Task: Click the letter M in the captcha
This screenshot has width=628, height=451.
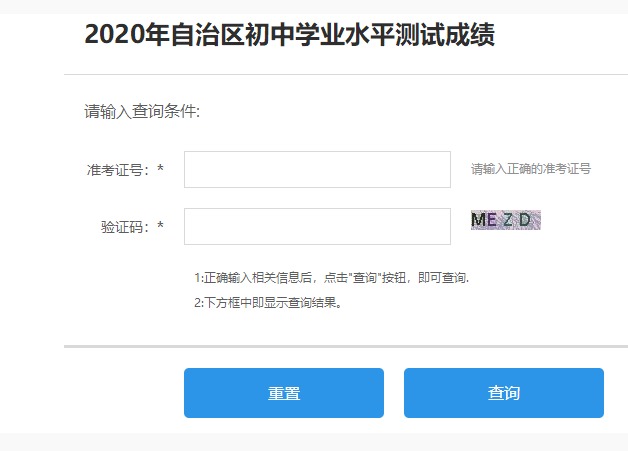Action: click(479, 221)
